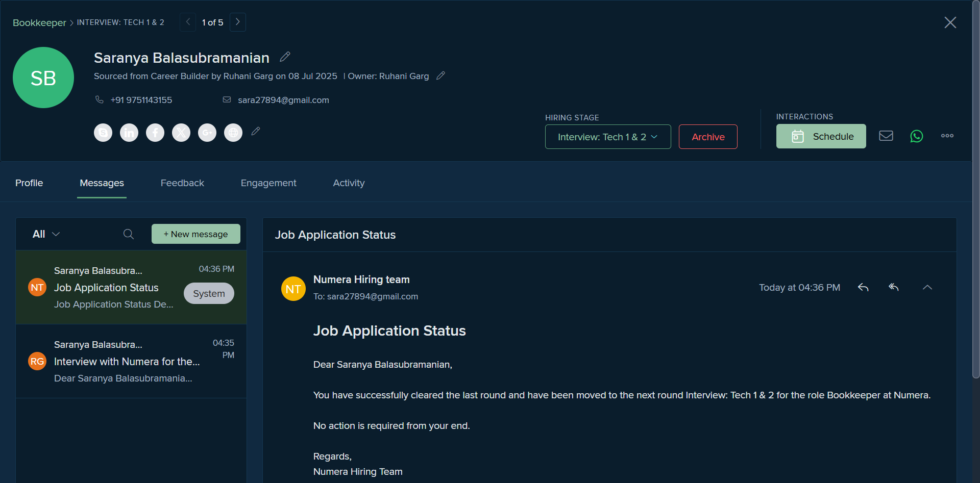Open the X (Twitter) profile icon
The height and width of the screenshot is (483, 980).
point(181,133)
